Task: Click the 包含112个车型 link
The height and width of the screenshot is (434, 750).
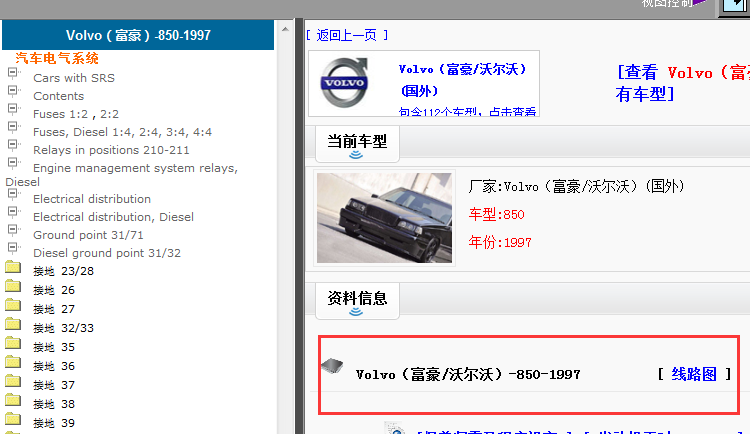Action: (467, 112)
